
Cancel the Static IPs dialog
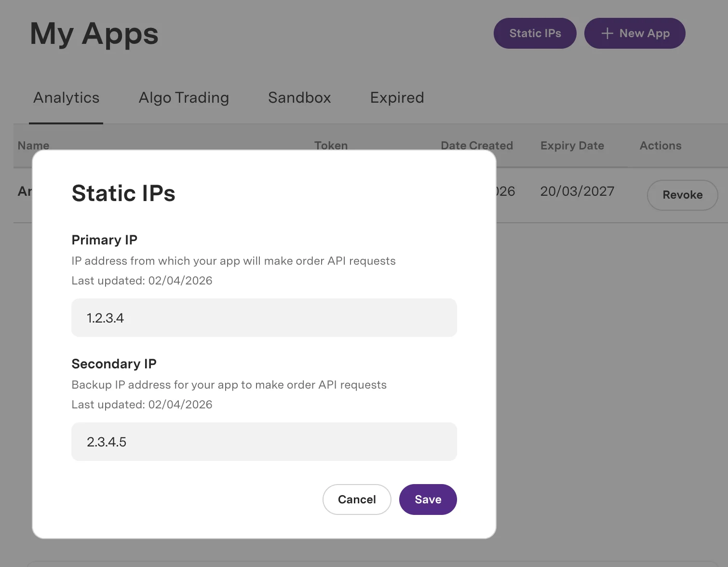[x=357, y=499]
